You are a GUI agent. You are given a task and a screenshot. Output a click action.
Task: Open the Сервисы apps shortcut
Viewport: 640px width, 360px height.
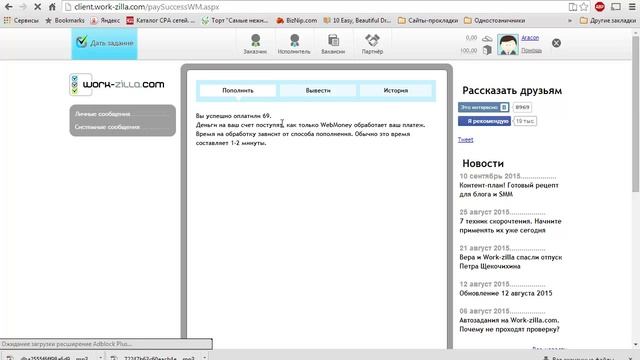[21, 20]
